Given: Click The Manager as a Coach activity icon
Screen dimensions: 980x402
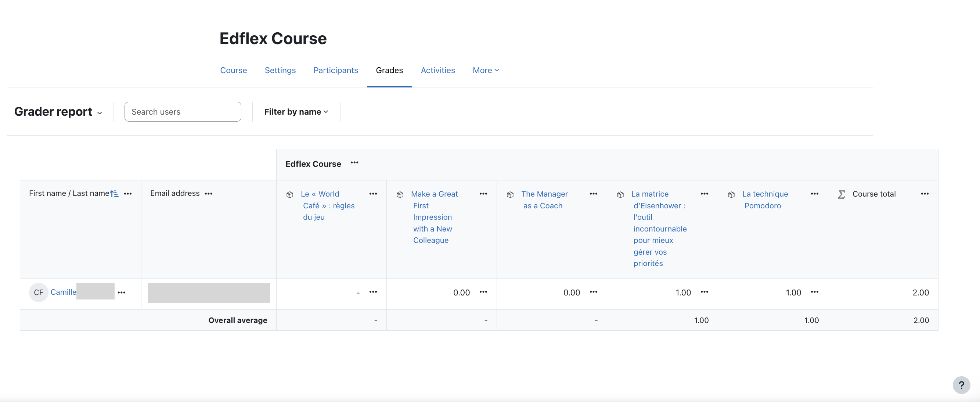Looking at the screenshot, I should point(510,194).
